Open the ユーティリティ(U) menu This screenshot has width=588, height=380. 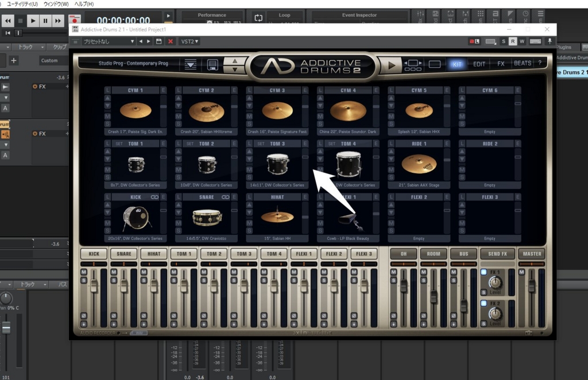coord(22,4)
